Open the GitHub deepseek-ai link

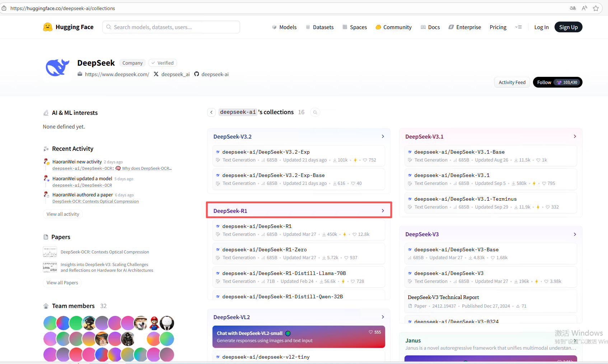pos(211,74)
